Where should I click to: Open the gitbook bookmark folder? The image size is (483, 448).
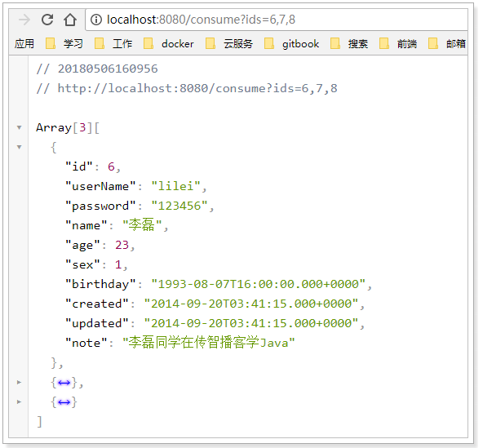(x=292, y=43)
